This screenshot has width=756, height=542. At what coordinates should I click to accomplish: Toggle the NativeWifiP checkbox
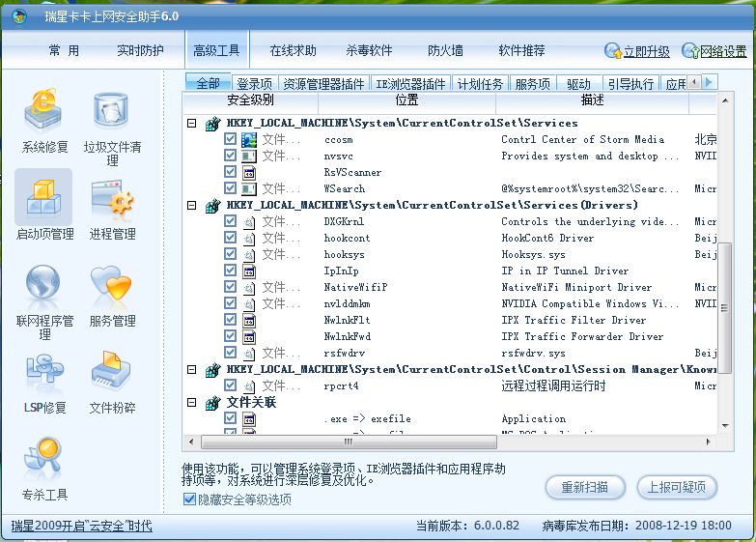tap(231, 287)
